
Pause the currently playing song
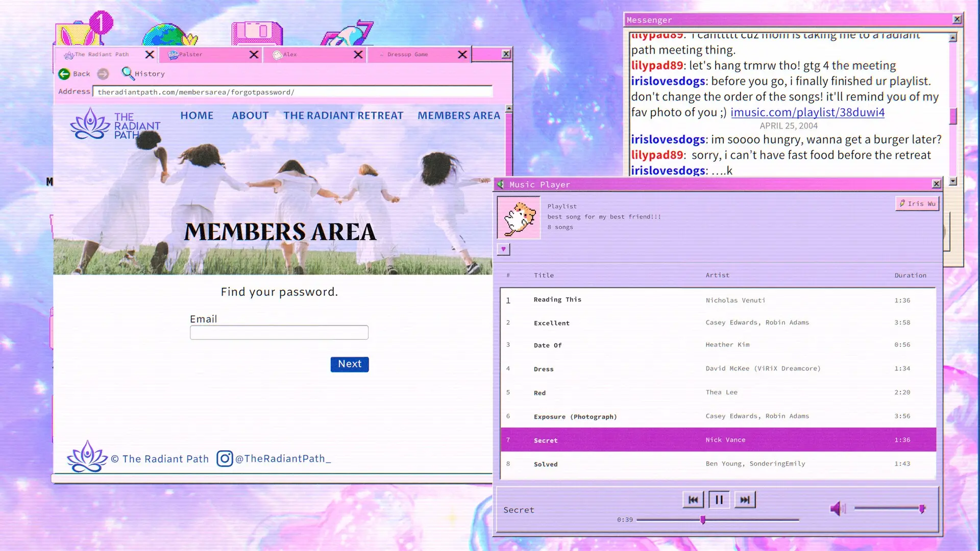pos(719,500)
